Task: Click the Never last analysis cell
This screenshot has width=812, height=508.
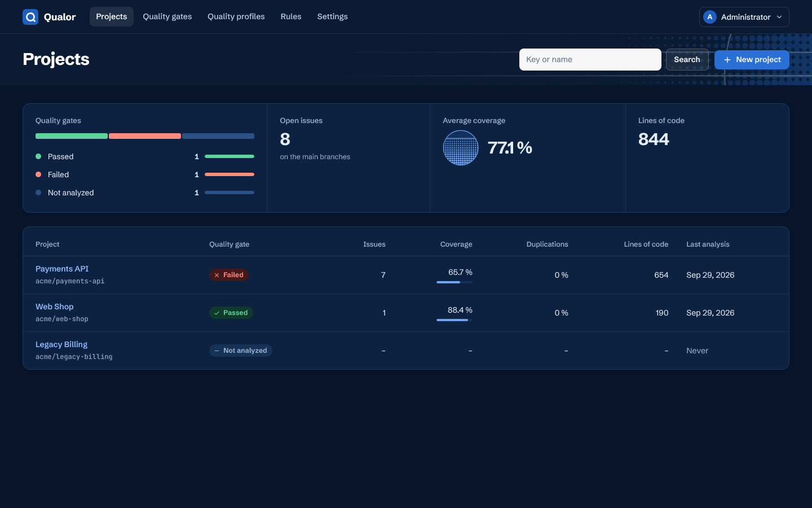Action: 697,351
